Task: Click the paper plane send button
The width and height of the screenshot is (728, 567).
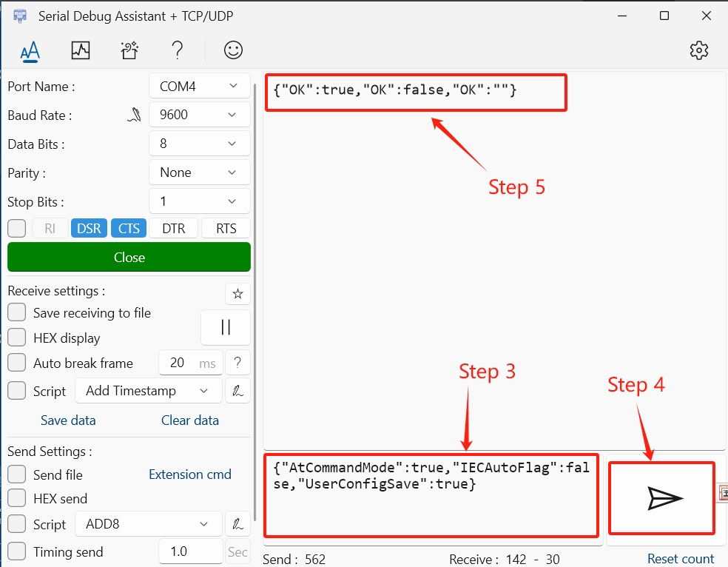Action: (662, 498)
